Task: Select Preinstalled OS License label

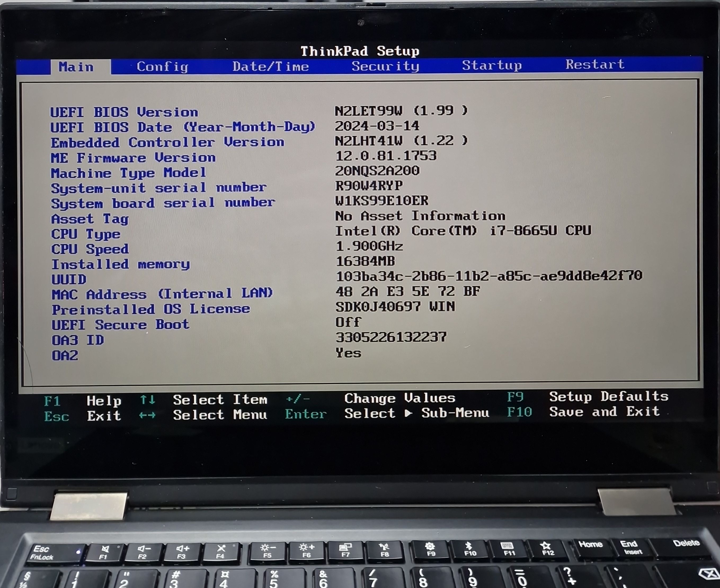Action: tap(151, 309)
